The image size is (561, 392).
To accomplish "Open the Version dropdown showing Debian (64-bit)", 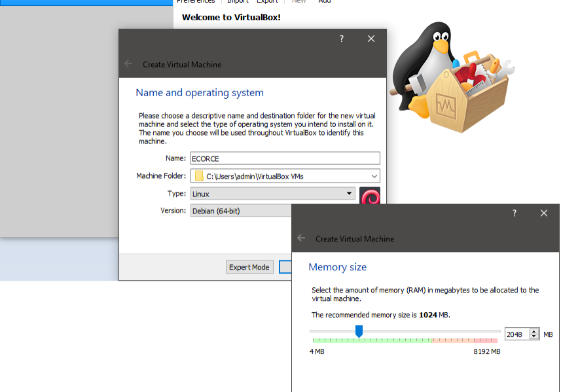I will [x=241, y=211].
